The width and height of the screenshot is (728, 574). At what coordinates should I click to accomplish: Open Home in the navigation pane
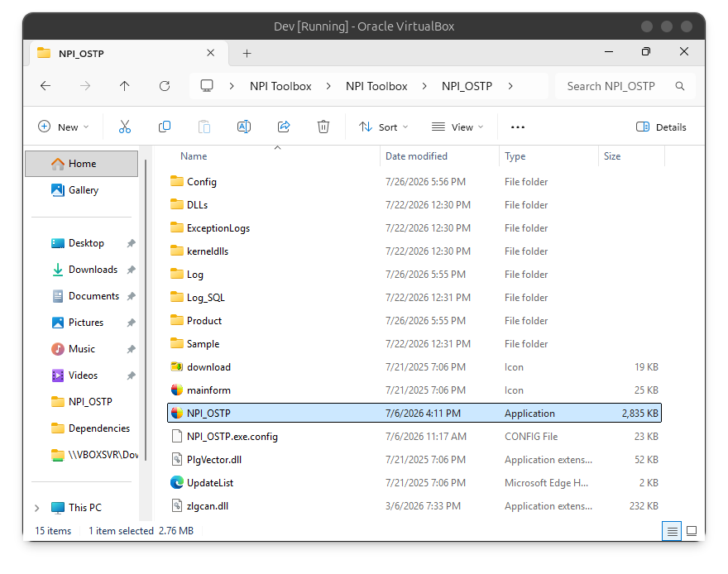pyautogui.click(x=82, y=163)
